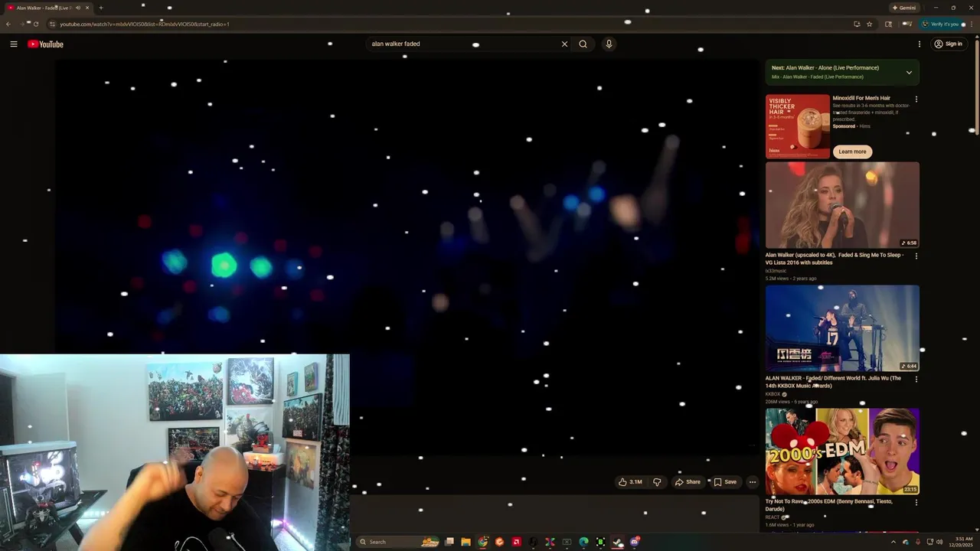
Task: Play the KKBOX Music Awards video thumbnail
Action: (842, 328)
